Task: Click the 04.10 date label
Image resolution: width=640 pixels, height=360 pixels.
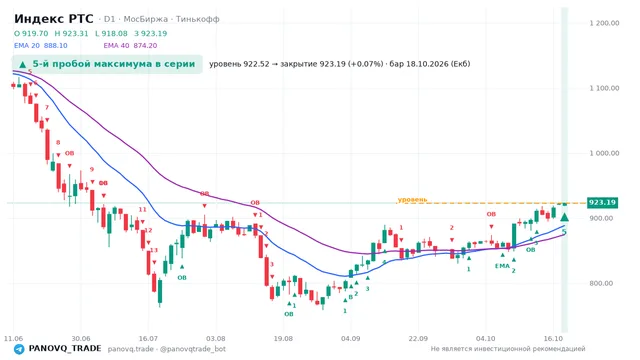Action: pos(486,339)
